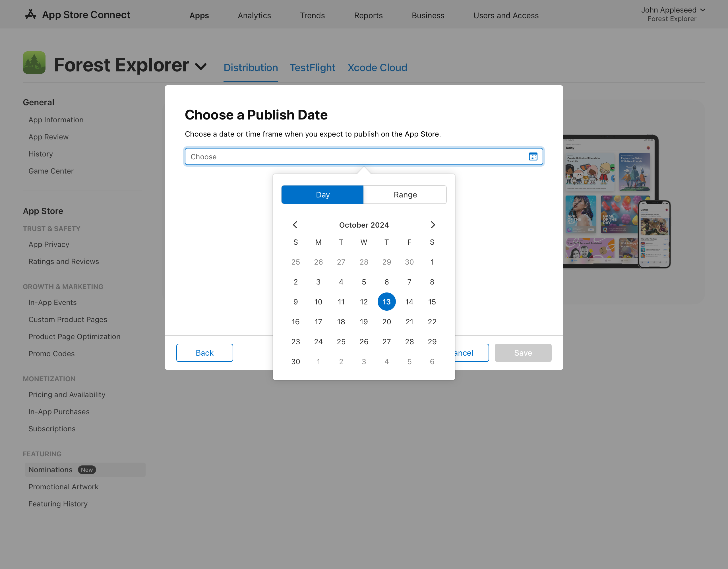Click the right arrow to go to next month

[x=433, y=224]
